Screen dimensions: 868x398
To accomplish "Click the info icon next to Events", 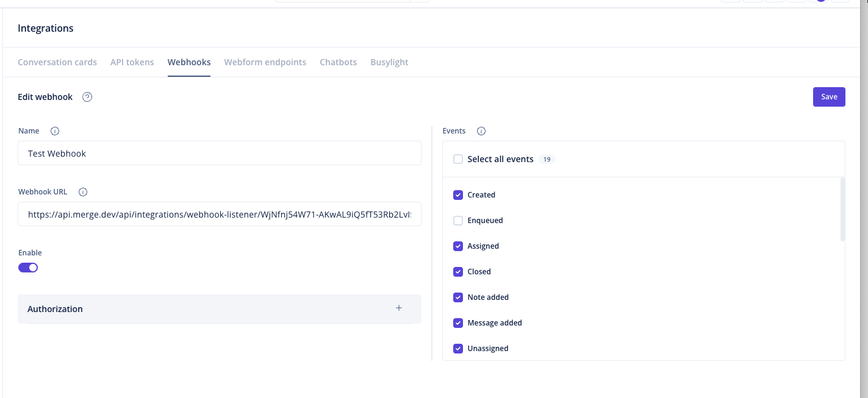I will click(481, 131).
